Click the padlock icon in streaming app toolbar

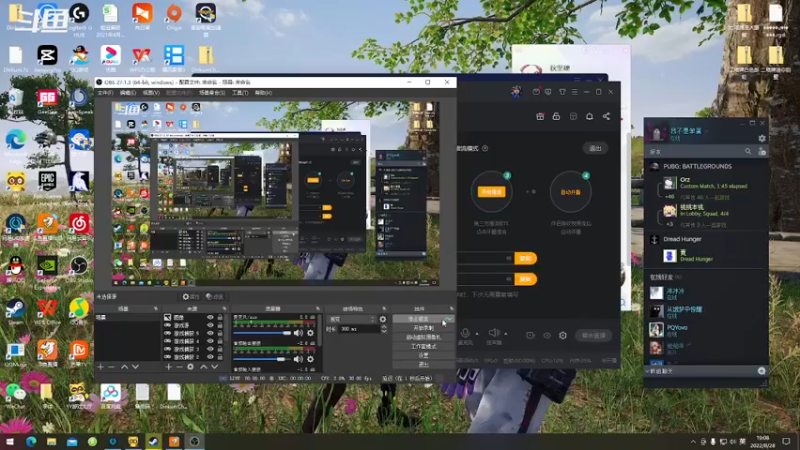point(556,116)
